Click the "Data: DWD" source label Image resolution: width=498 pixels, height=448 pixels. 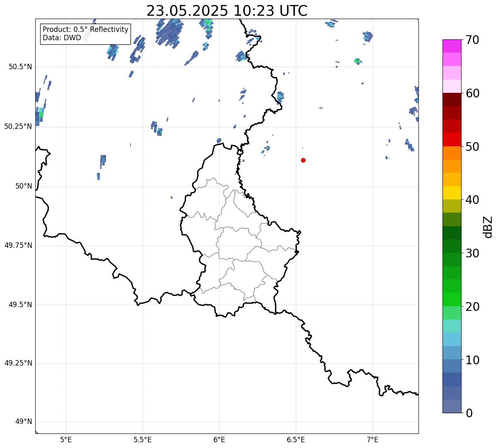coord(62,38)
